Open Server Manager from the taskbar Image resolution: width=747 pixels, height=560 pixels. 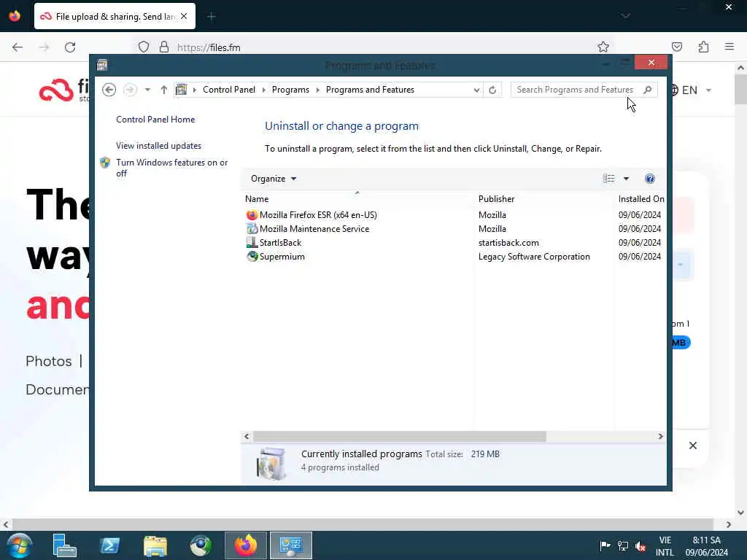pyautogui.click(x=64, y=545)
